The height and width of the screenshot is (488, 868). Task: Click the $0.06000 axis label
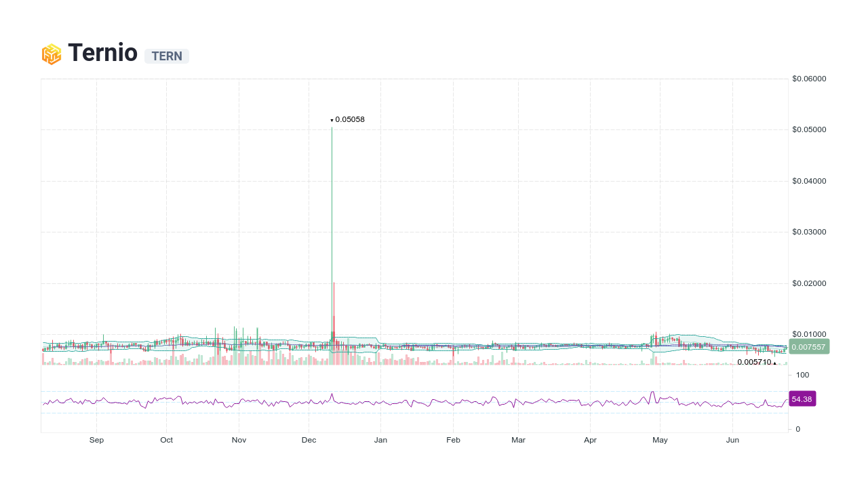[x=809, y=79]
